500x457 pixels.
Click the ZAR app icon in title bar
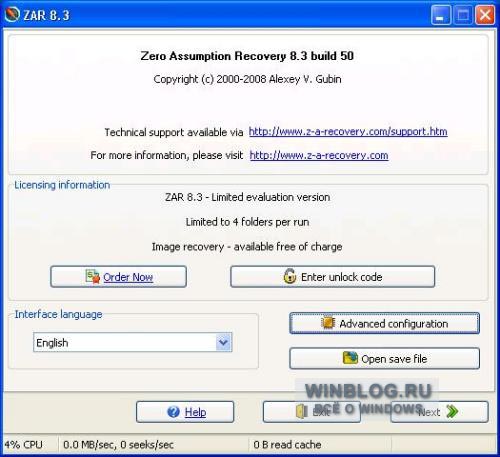[12, 15]
